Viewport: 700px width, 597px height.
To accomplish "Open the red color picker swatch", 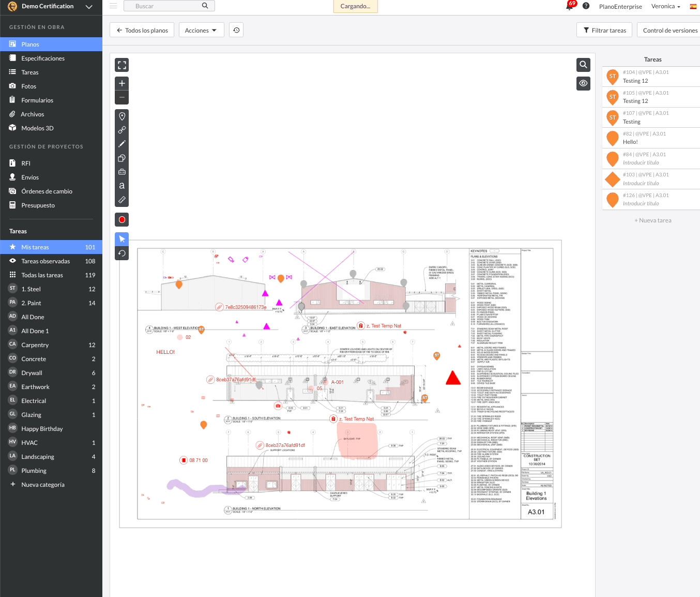I will point(122,220).
